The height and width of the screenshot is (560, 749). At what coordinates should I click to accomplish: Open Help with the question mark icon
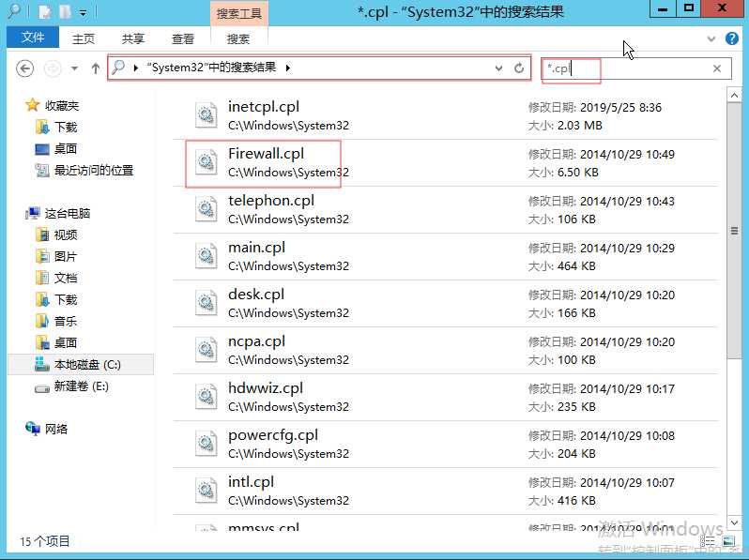(x=732, y=38)
